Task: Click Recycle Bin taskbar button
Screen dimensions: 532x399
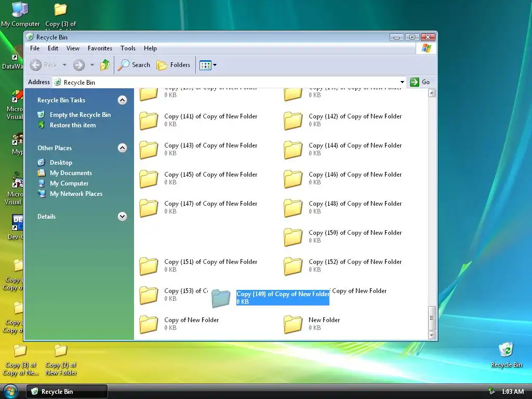Action: click(67, 392)
